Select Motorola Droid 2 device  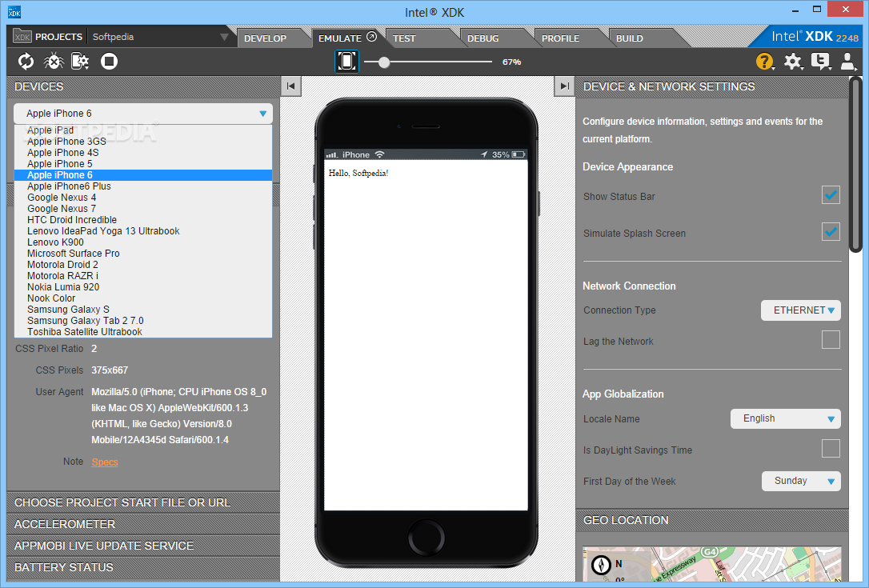pos(143,264)
